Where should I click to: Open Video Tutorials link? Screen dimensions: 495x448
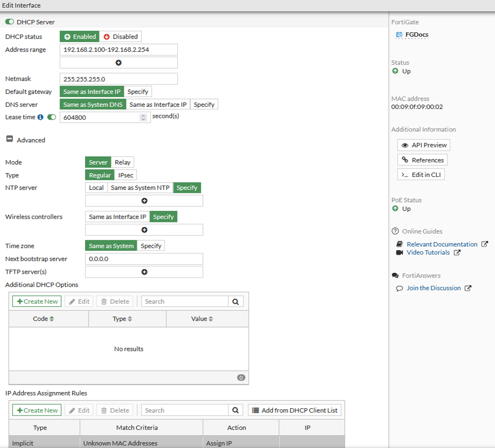click(x=428, y=252)
